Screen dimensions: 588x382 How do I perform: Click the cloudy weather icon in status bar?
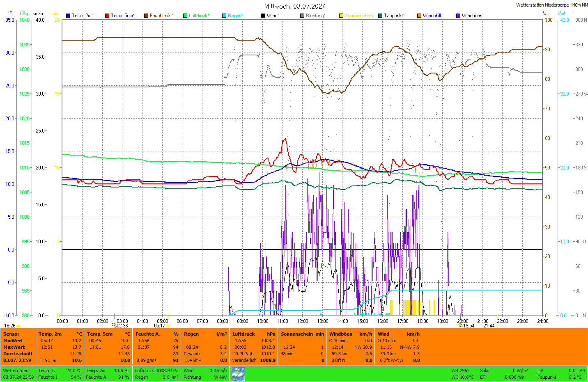(x=238, y=374)
